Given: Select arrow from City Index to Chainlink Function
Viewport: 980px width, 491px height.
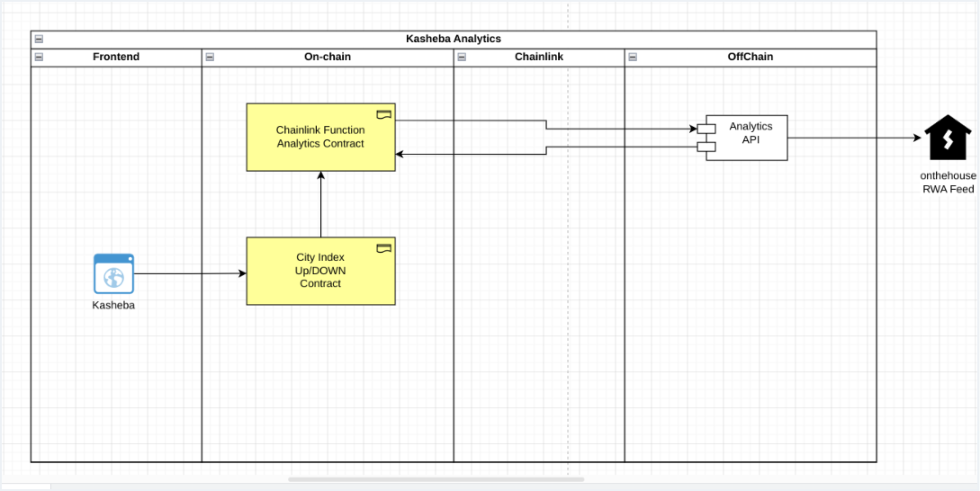Looking at the screenshot, I should 320,204.
